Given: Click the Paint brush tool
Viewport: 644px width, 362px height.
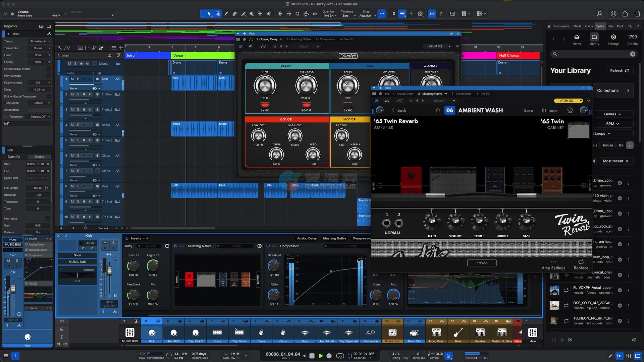Looking at the screenshot, I should tap(243, 14).
